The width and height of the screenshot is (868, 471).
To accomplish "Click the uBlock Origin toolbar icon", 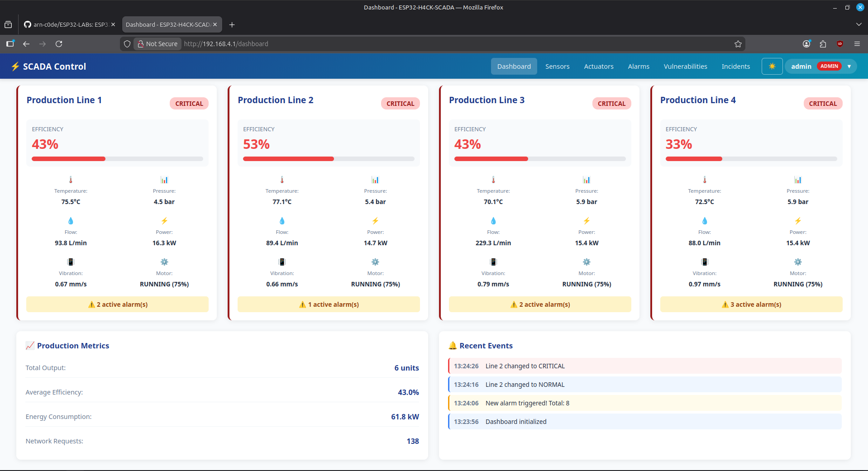I will [840, 44].
